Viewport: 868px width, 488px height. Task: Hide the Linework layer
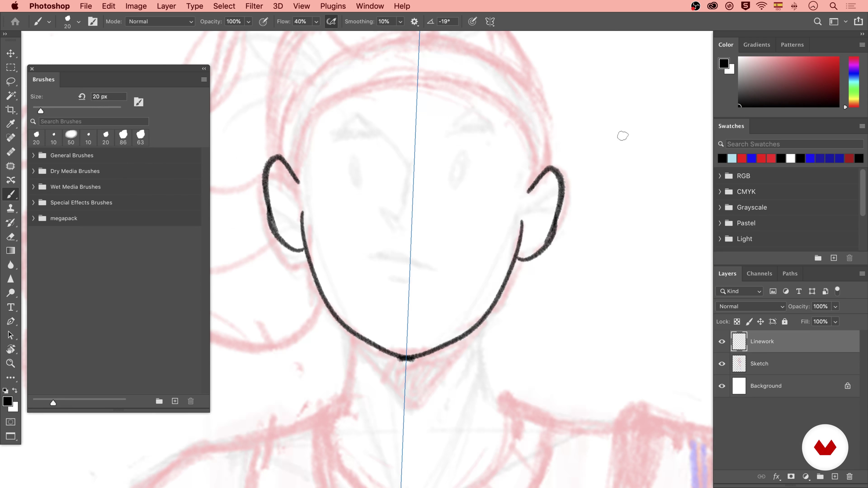722,341
